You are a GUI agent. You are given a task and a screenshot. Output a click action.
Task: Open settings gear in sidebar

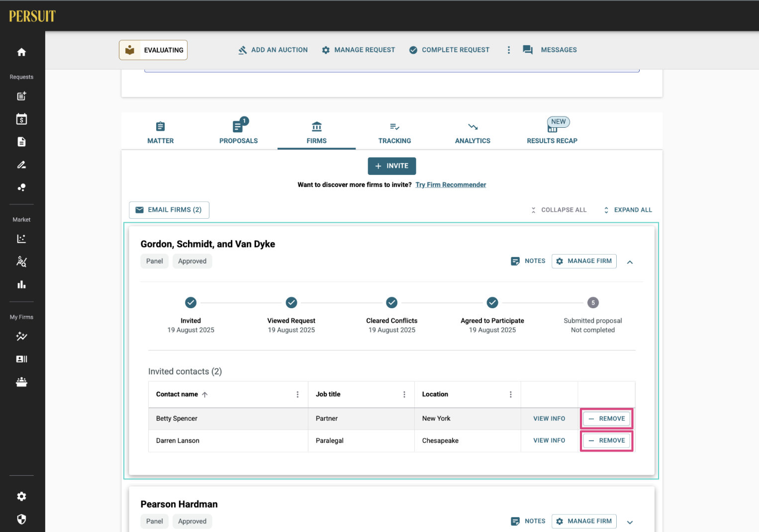click(21, 496)
